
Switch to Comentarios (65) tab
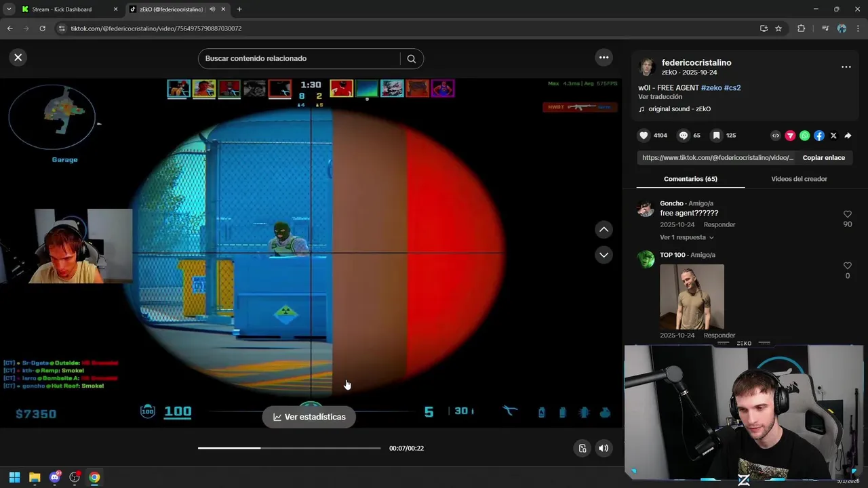tap(690, 179)
